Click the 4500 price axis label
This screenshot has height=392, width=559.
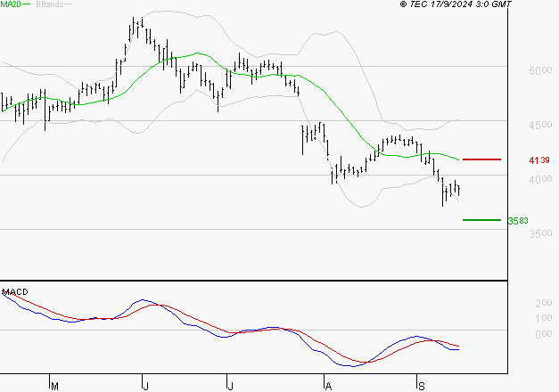coord(540,125)
